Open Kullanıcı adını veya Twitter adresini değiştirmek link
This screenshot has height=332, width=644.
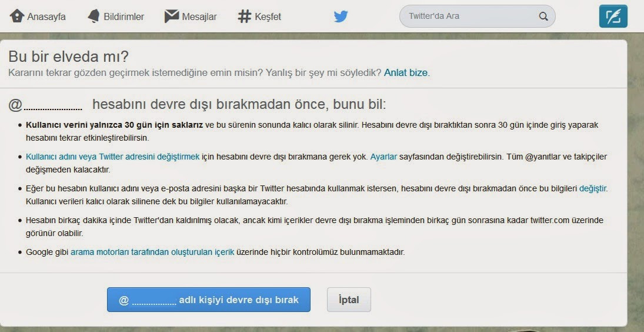coord(112,157)
